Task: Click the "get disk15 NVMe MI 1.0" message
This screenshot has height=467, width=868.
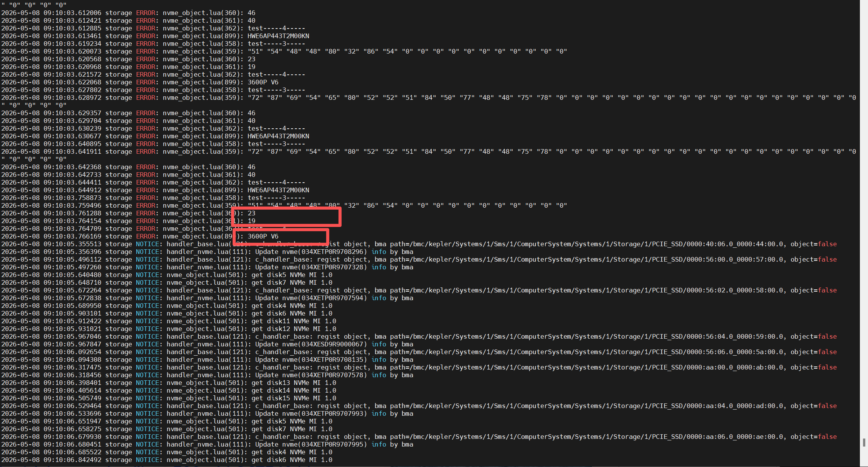Action: click(x=294, y=398)
